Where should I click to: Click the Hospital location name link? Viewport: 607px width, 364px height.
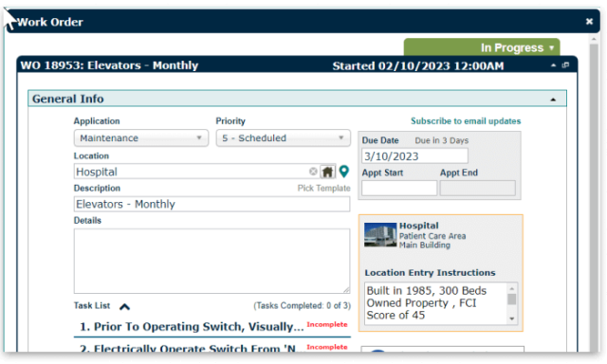tap(419, 226)
